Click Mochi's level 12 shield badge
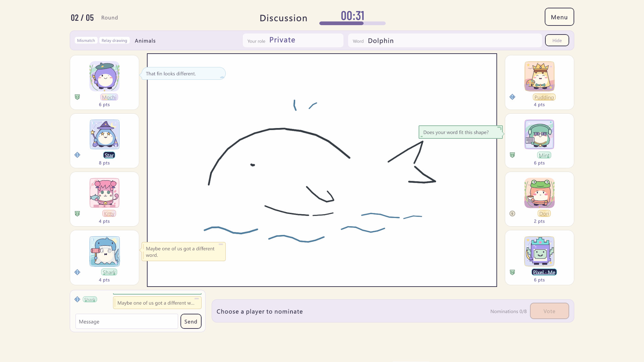This screenshot has height=362, width=644. (77, 97)
